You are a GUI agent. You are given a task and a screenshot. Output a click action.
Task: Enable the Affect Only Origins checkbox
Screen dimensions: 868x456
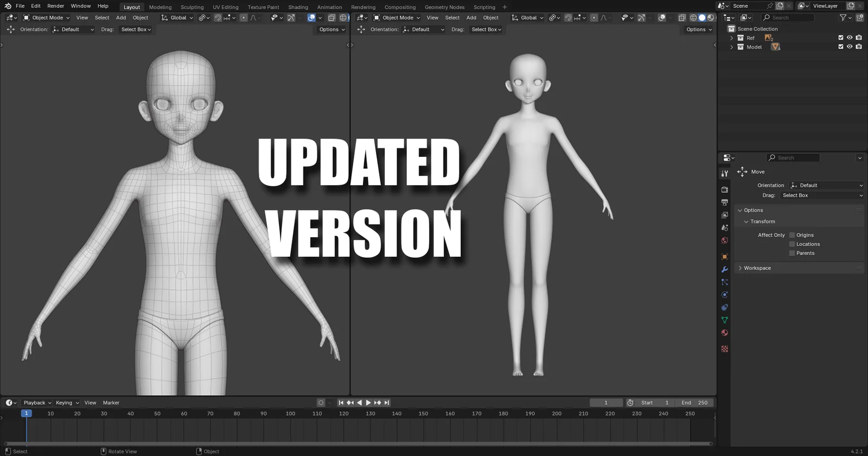point(792,235)
